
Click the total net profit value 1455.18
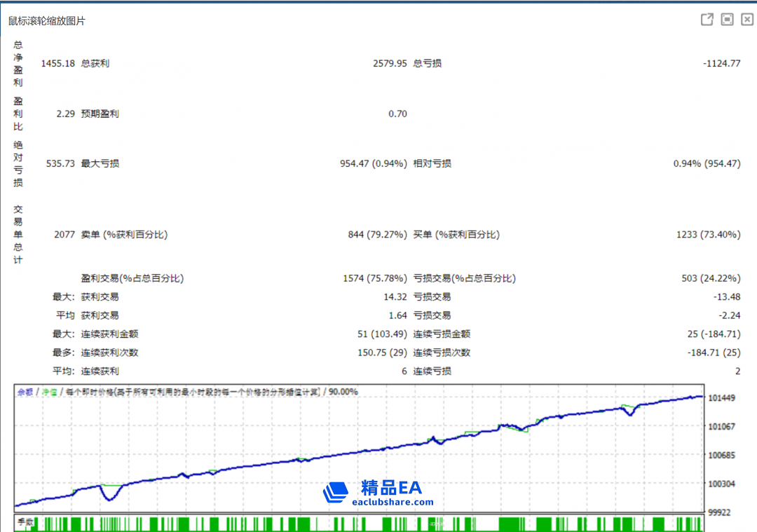(x=57, y=63)
